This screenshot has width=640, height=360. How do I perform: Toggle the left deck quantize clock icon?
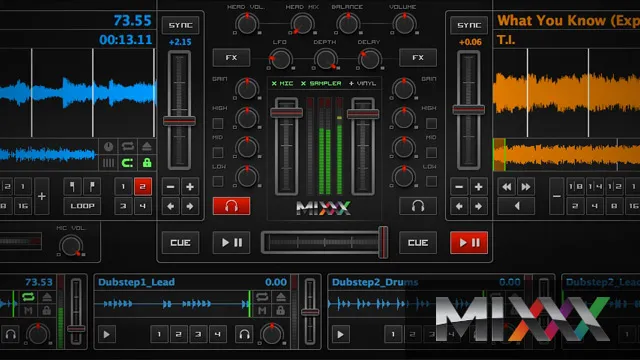[108, 147]
